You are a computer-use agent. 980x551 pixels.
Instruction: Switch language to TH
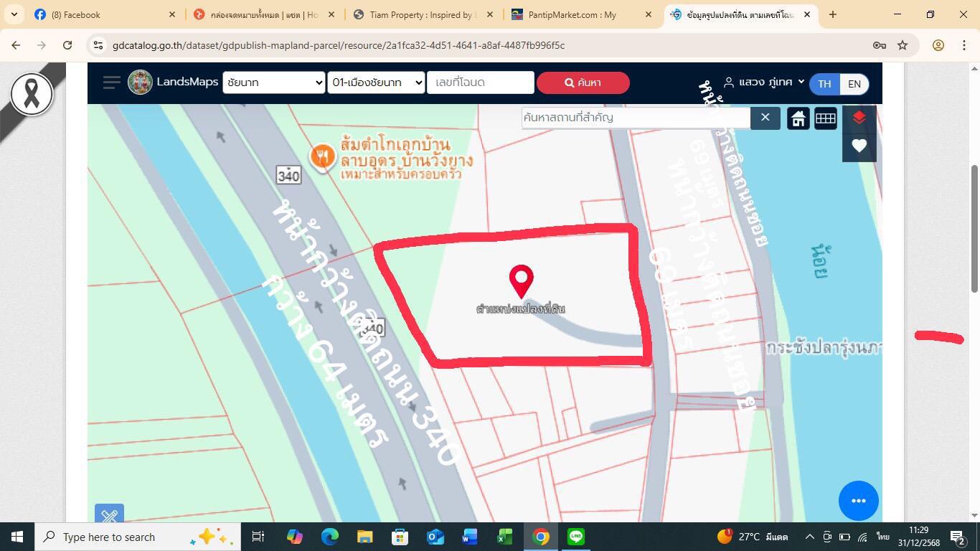tap(824, 84)
